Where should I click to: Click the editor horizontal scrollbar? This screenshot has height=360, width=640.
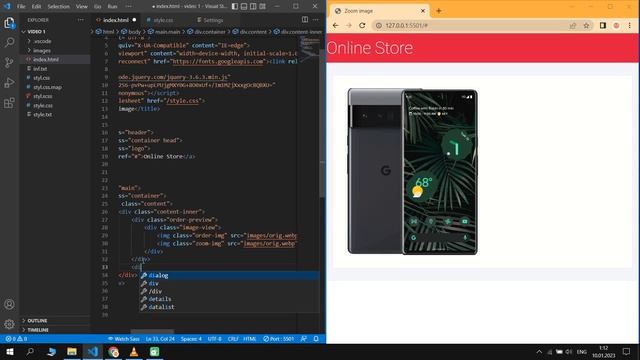tap(152, 331)
